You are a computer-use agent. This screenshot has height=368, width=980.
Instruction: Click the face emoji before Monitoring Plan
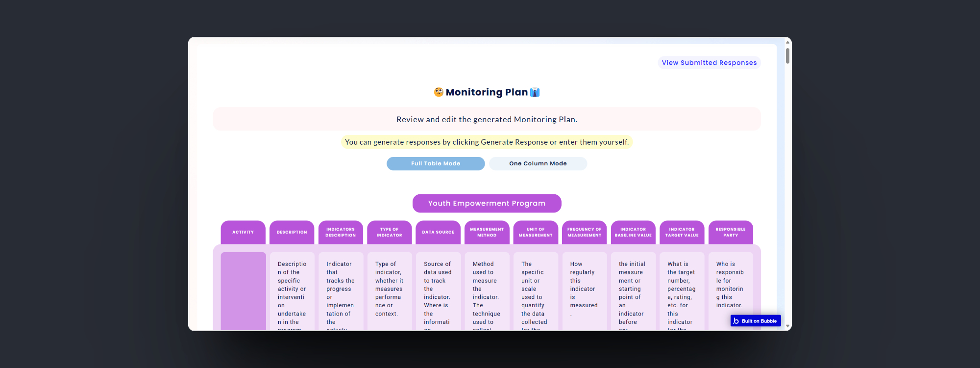click(439, 92)
